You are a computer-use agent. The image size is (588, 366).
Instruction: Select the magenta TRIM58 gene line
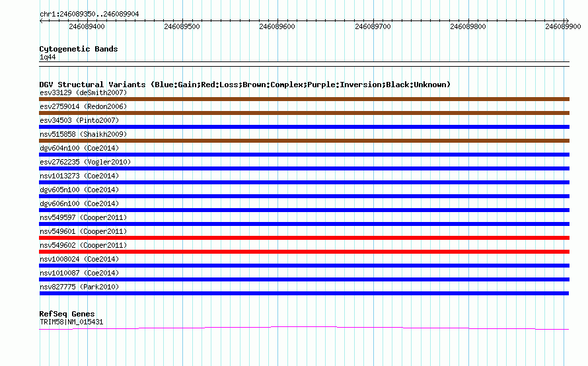point(304,328)
